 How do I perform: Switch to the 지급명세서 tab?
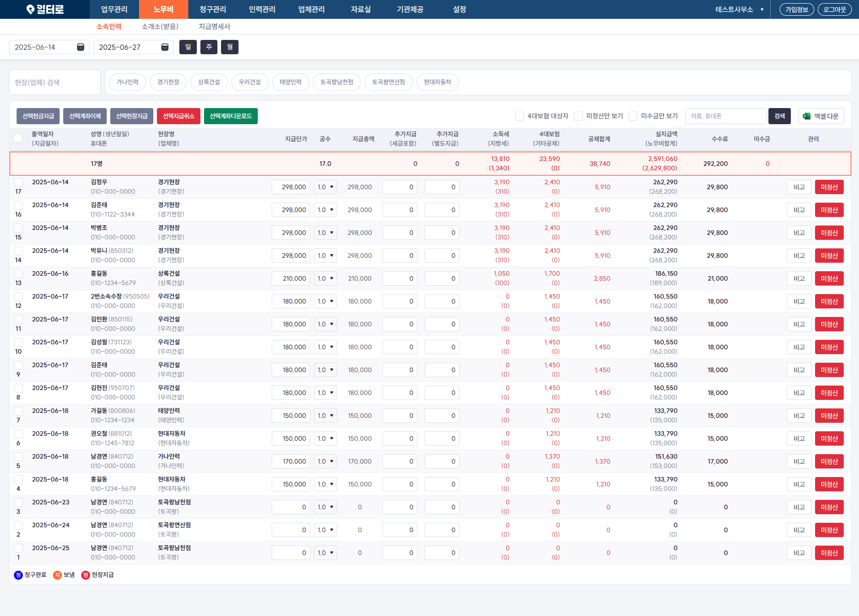[214, 26]
